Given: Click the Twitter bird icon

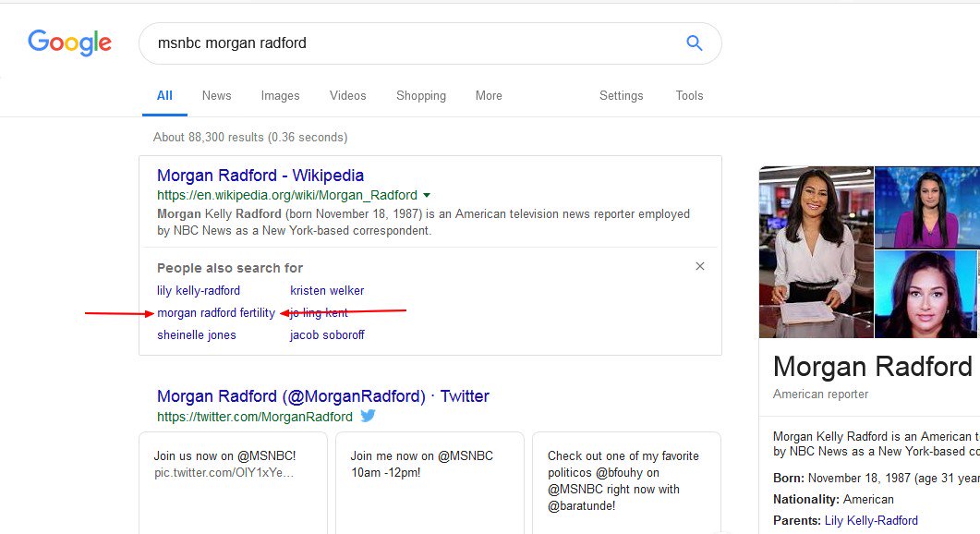Looking at the screenshot, I should coord(368,415).
